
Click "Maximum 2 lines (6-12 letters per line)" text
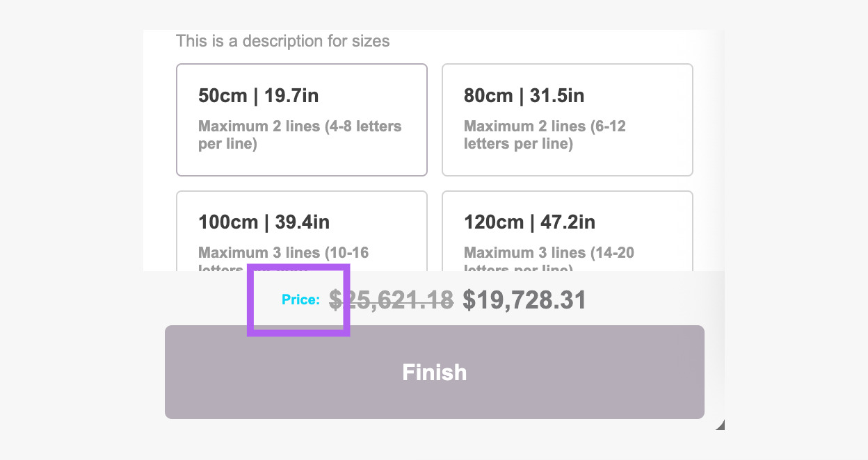(x=545, y=135)
